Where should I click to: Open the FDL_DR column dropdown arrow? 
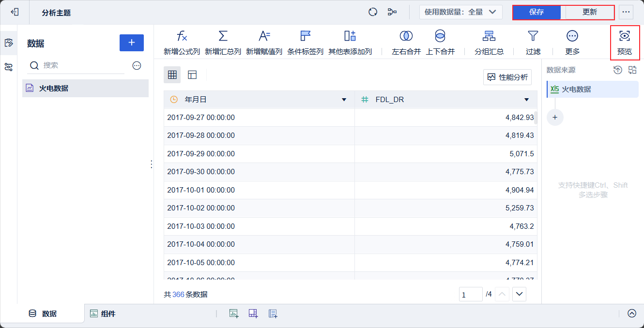coord(527,100)
